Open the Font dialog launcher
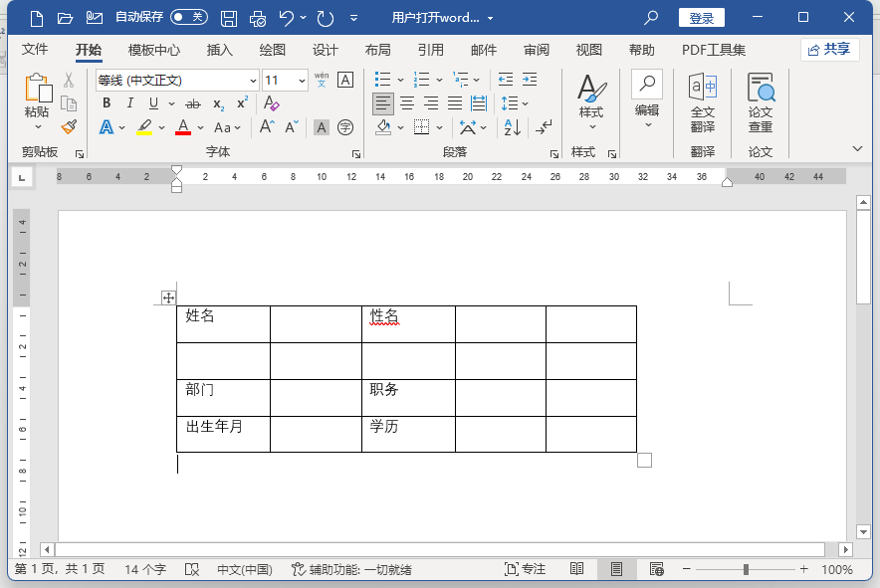 pyautogui.click(x=355, y=153)
